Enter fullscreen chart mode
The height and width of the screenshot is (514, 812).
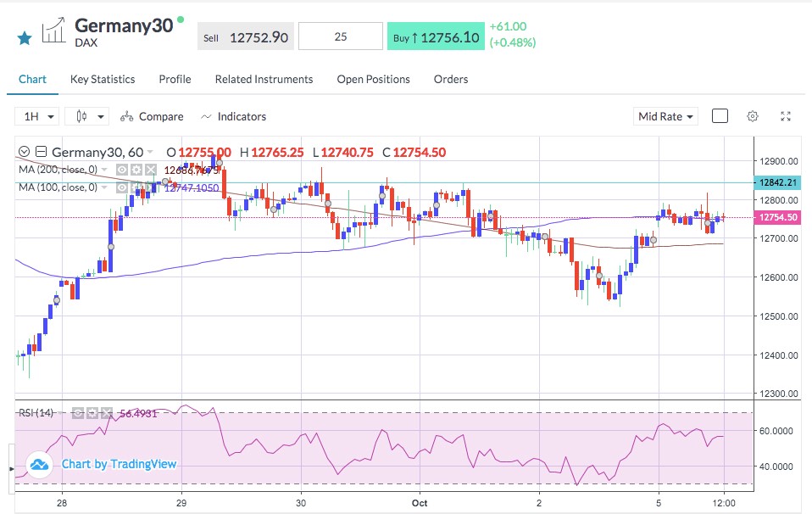coord(786,116)
